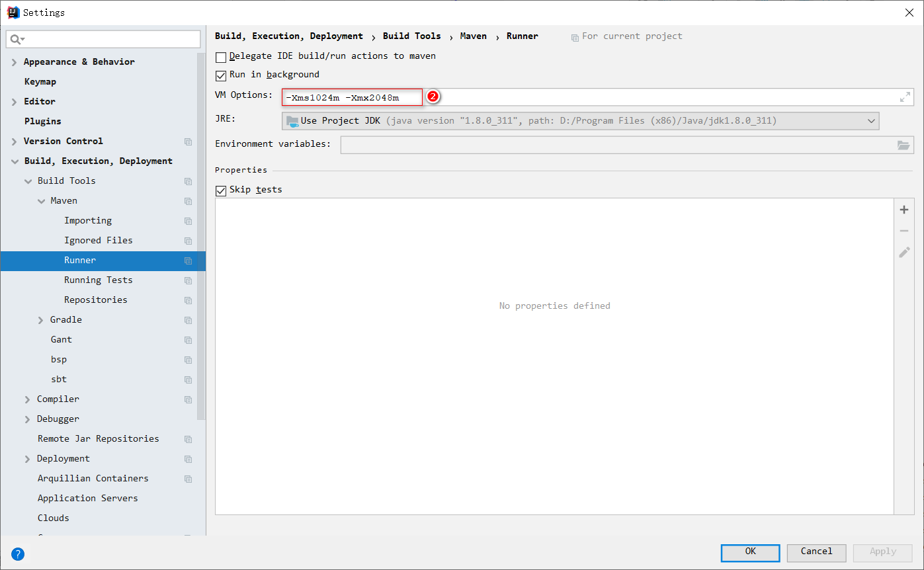Click project-level icon beside Remote Jar Repositories
The image size is (924, 570).
[189, 439]
